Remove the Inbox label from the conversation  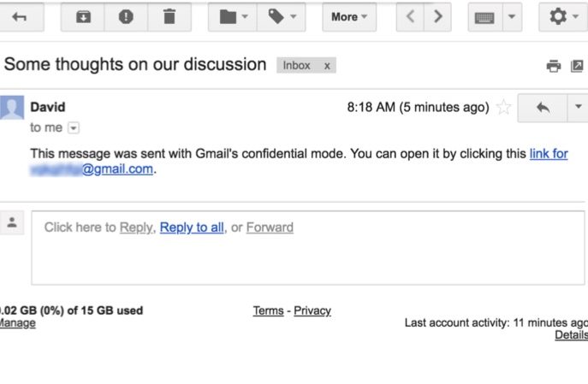point(326,65)
